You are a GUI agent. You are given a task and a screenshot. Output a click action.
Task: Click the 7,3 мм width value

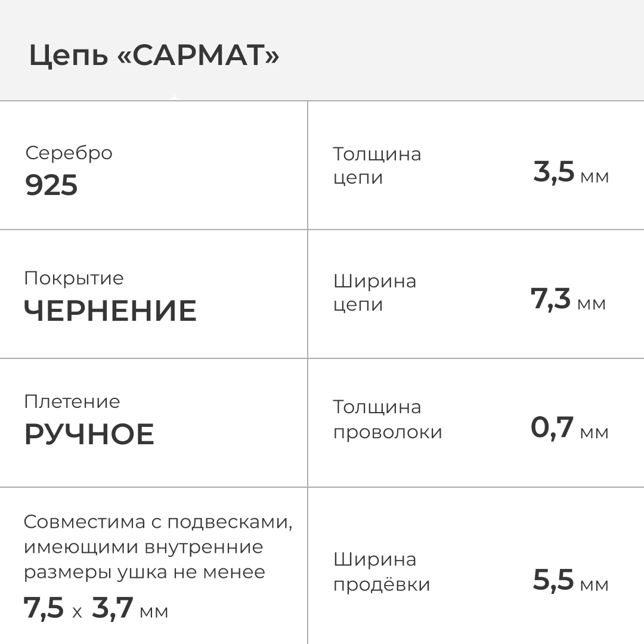point(568,299)
